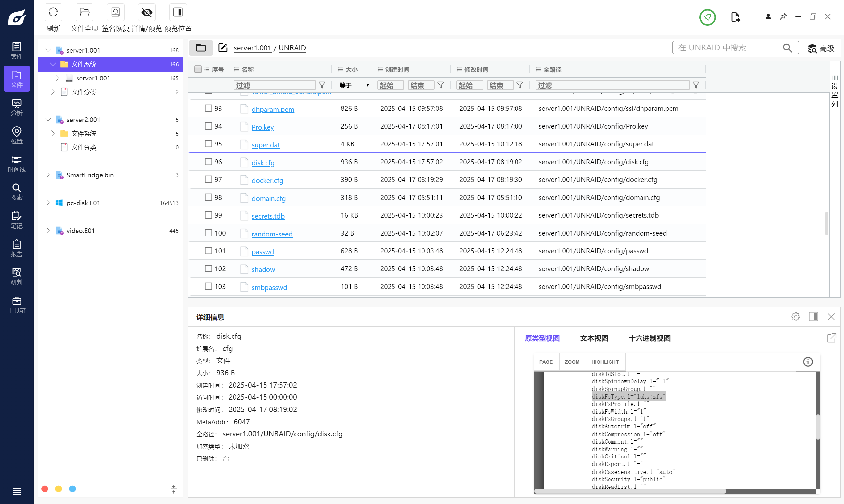Check the box for row 93 dhparam.pem
844x504 pixels.
[x=208, y=108]
